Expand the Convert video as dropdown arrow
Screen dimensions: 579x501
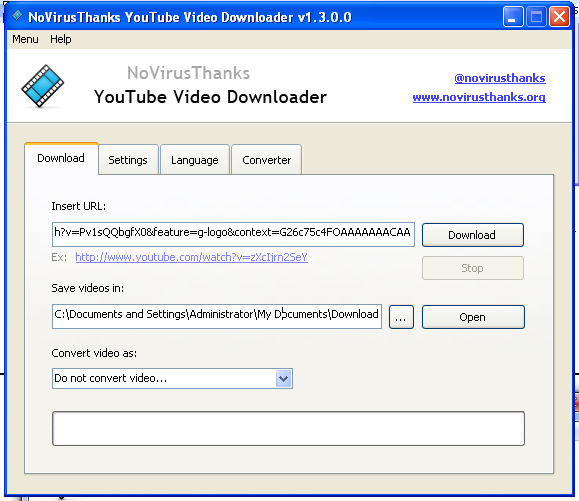(x=283, y=378)
